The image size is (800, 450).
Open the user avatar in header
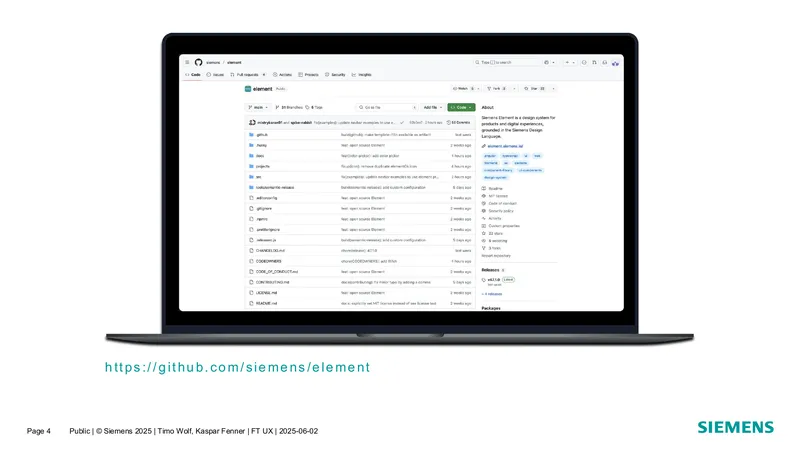click(x=615, y=63)
